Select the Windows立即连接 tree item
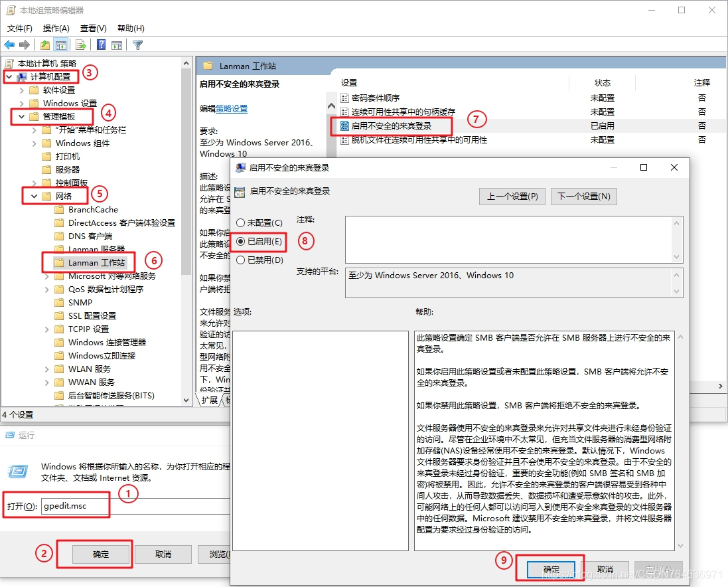728x587 pixels. tap(102, 356)
